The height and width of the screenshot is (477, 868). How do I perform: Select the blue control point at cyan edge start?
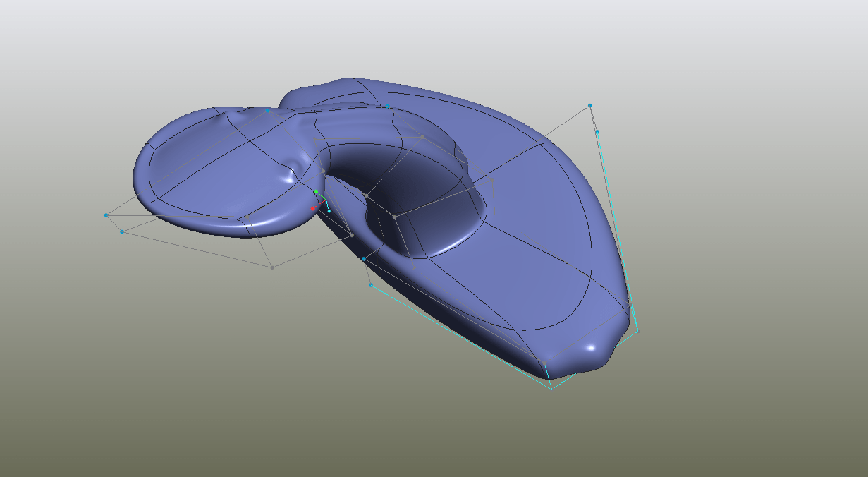[x=364, y=259]
